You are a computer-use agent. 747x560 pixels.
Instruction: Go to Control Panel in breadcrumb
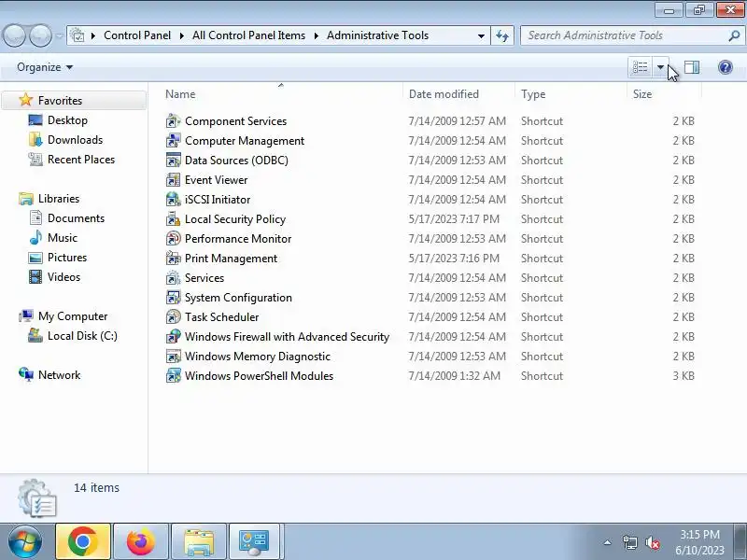(x=137, y=35)
